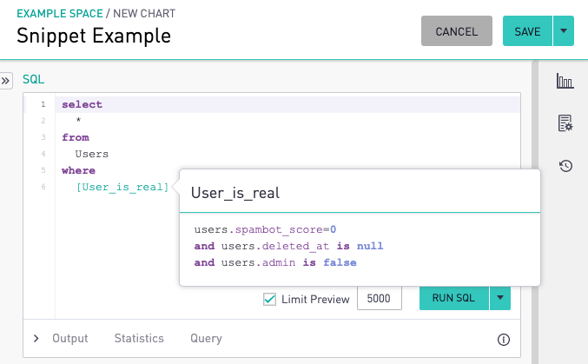Click the Users table name in editor
Image resolution: width=588 pixels, height=364 pixels.
[92, 154]
